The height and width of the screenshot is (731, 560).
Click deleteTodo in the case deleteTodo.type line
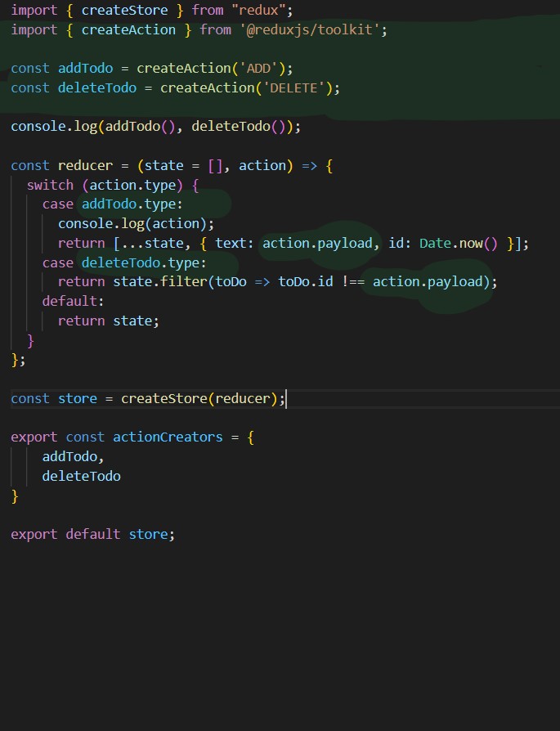(121, 263)
